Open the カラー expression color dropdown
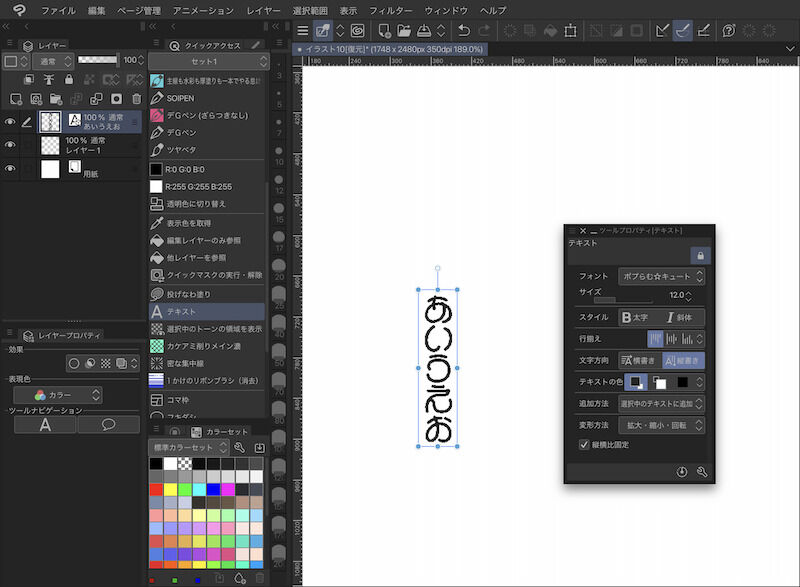The image size is (800, 587). click(58, 395)
